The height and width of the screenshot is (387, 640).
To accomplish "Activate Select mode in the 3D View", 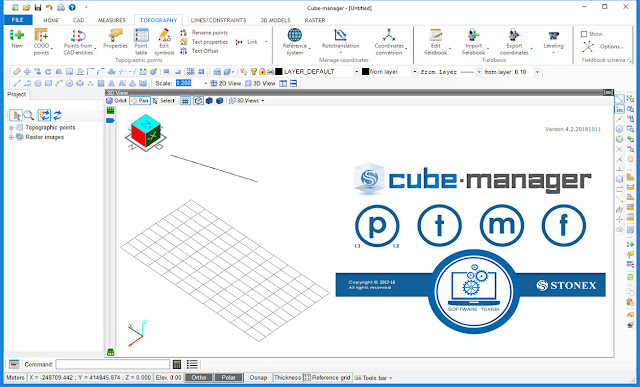I will coord(164,100).
